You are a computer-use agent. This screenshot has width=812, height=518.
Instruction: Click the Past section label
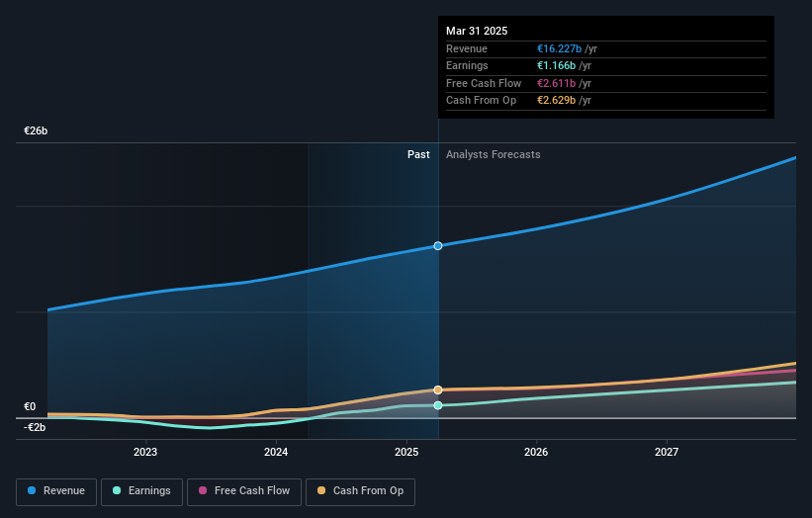(418, 154)
